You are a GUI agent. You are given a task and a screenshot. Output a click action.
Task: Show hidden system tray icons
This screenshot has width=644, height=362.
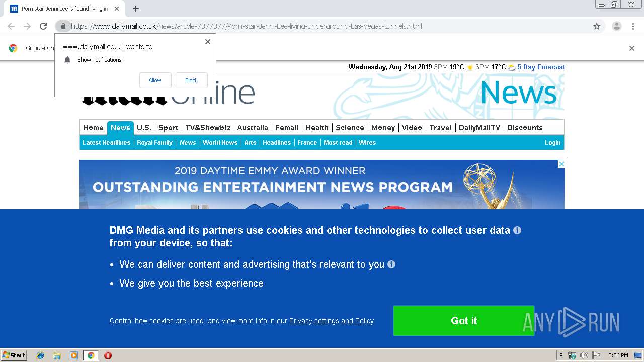coord(561,355)
